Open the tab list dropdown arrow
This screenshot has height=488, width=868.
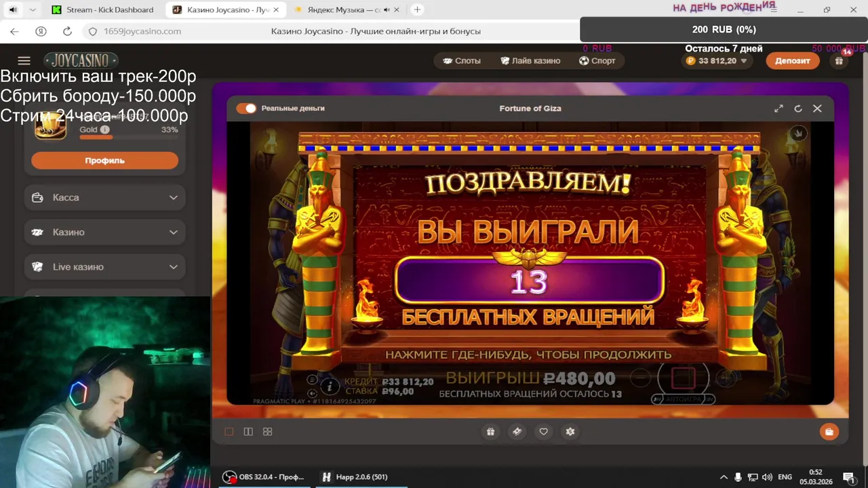point(32,9)
